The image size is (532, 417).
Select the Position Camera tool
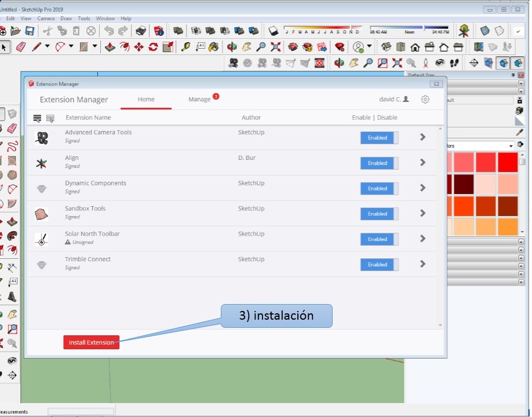pyautogui.click(x=425, y=63)
